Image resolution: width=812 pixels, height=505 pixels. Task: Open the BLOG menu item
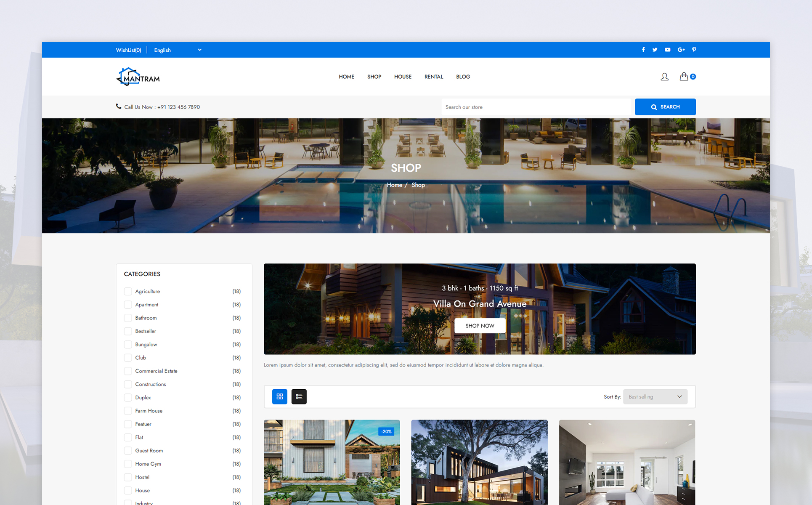463,77
